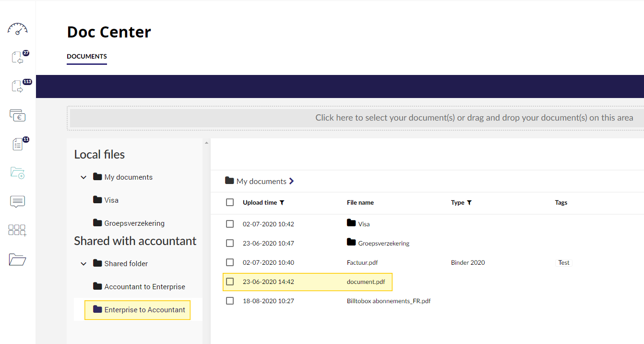Open the task list icon with badge 11
Screen dimensions: 644x344
tap(17, 144)
